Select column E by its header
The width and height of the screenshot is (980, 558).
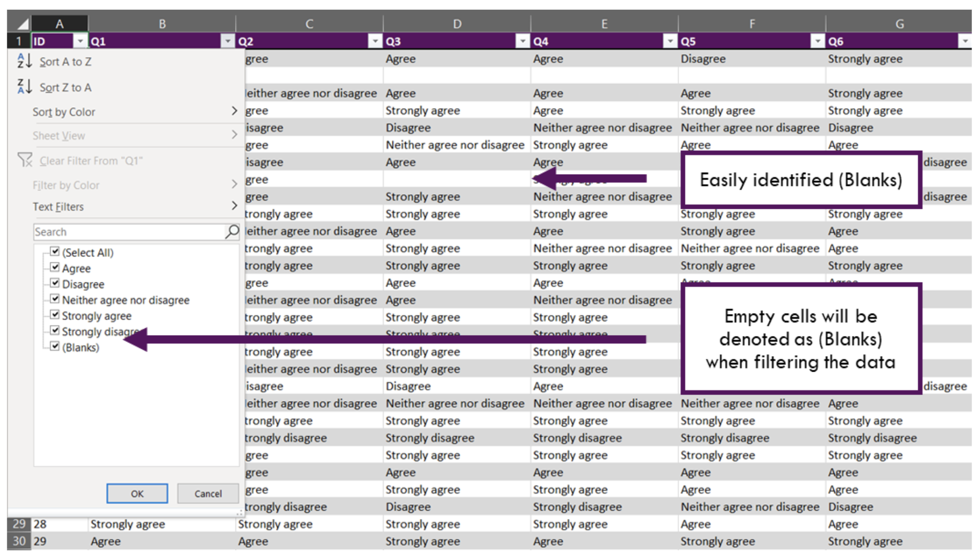point(605,23)
